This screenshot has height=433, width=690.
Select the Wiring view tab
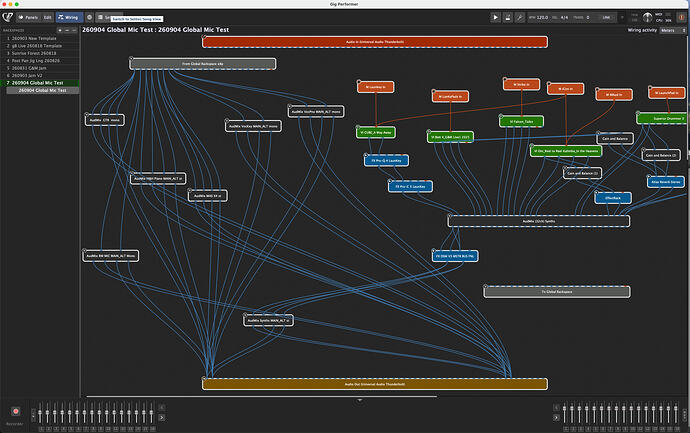pos(69,18)
